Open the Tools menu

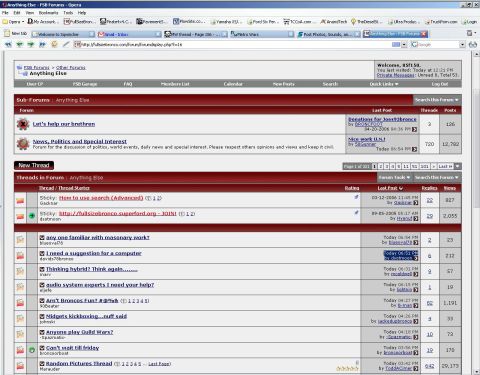(68, 13)
